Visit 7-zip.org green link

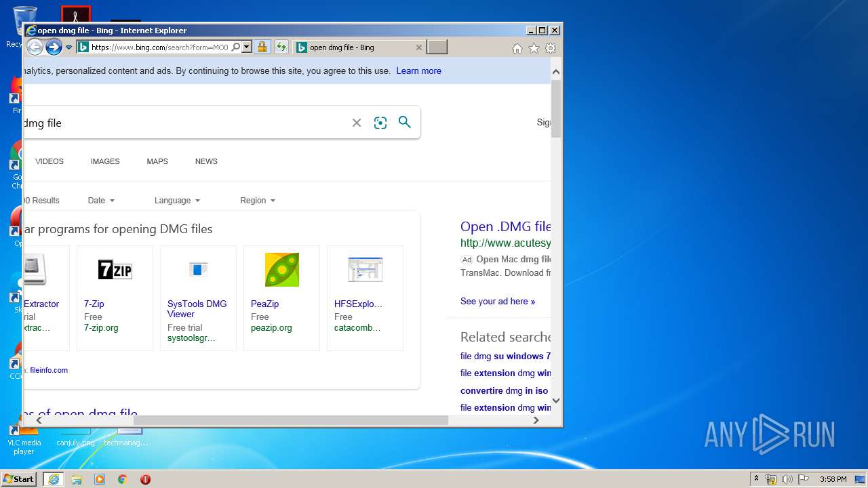[101, 327]
